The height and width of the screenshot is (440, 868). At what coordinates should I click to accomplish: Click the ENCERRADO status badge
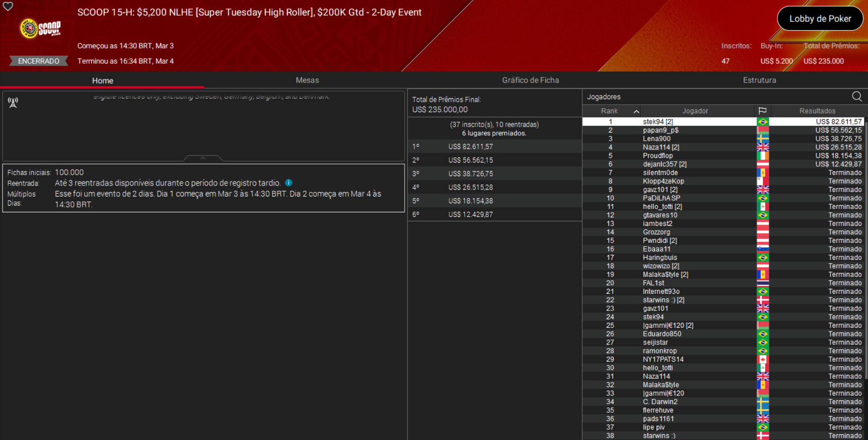pos(38,61)
